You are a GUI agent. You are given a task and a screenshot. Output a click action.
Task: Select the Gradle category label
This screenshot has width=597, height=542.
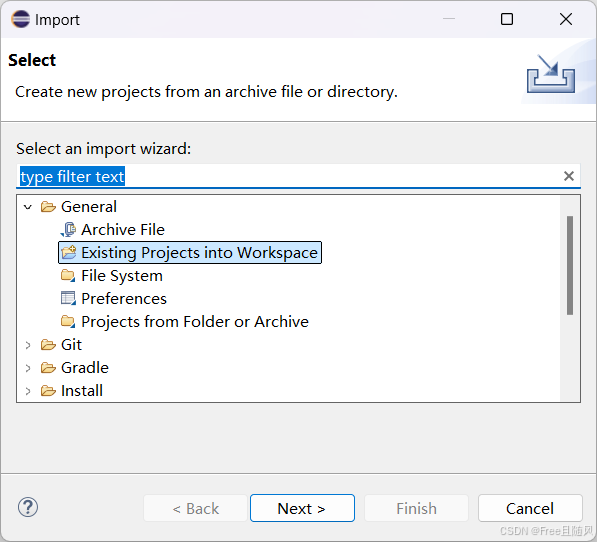(85, 368)
